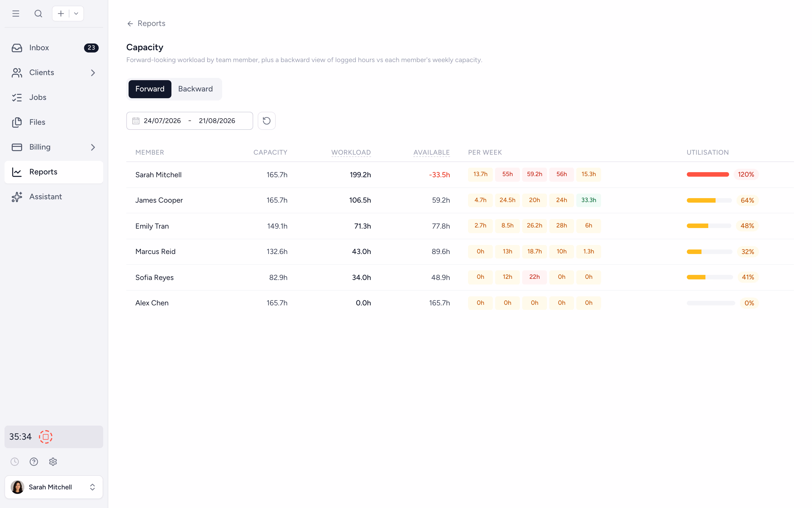The height and width of the screenshot is (508, 812).
Task: Click Emily Tran's name
Action: (x=152, y=226)
